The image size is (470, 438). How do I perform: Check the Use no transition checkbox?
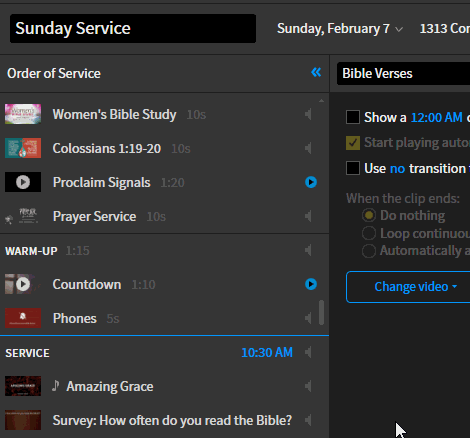(x=353, y=168)
